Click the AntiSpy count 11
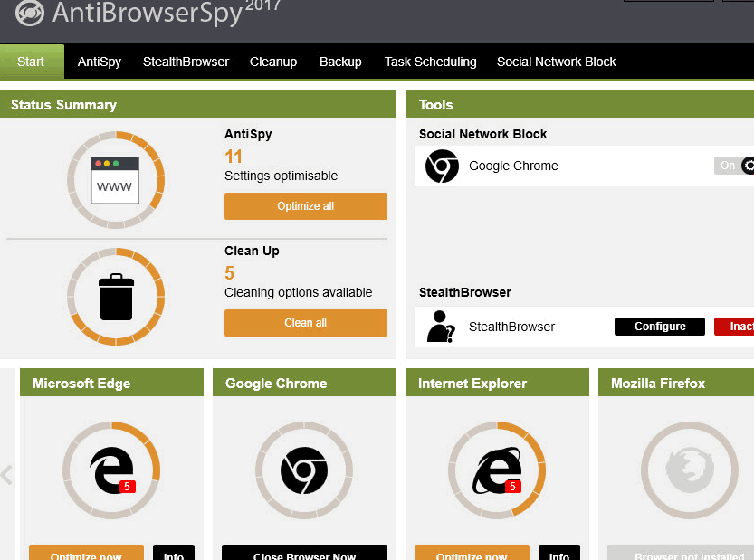 click(234, 157)
